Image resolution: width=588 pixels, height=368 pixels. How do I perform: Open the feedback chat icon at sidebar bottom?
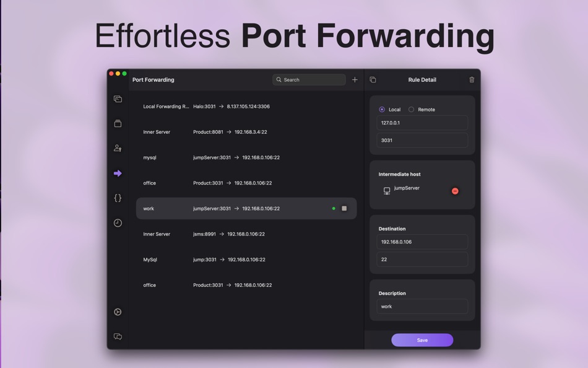[x=118, y=336]
